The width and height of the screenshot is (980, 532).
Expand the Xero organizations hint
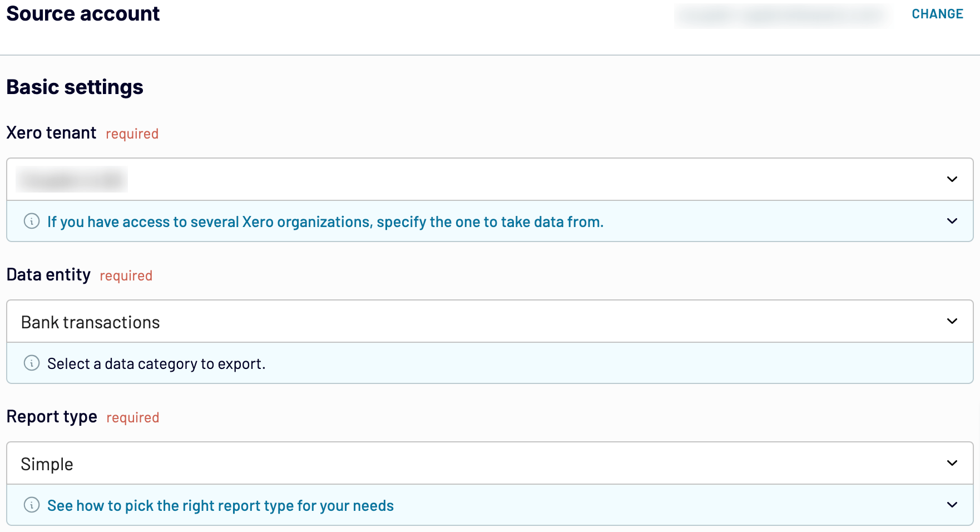(x=952, y=221)
